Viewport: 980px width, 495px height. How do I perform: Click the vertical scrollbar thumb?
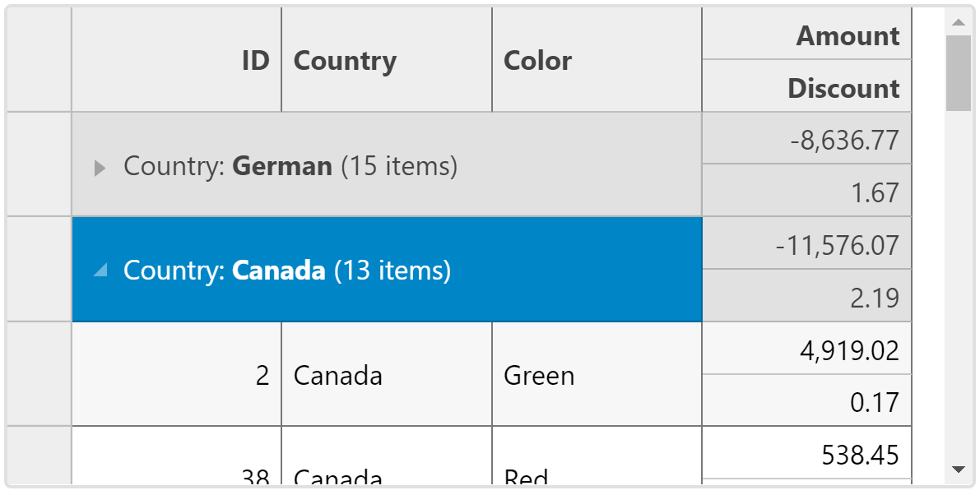(958, 73)
